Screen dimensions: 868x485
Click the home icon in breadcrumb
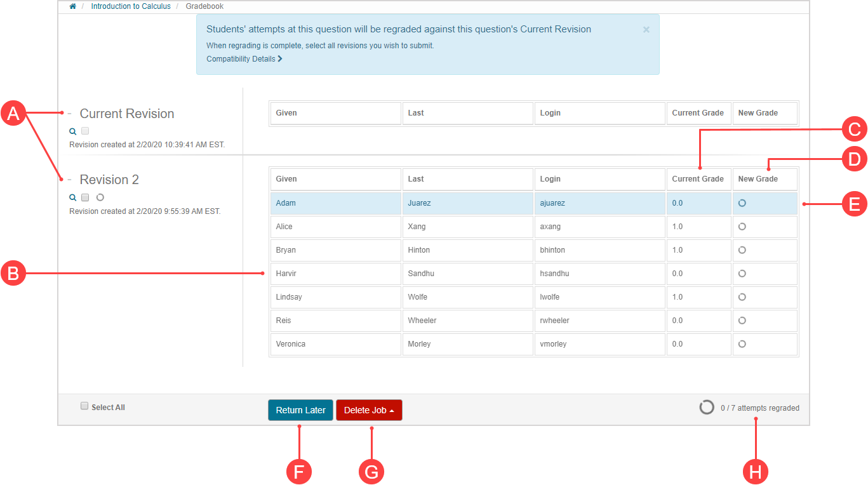tap(73, 6)
